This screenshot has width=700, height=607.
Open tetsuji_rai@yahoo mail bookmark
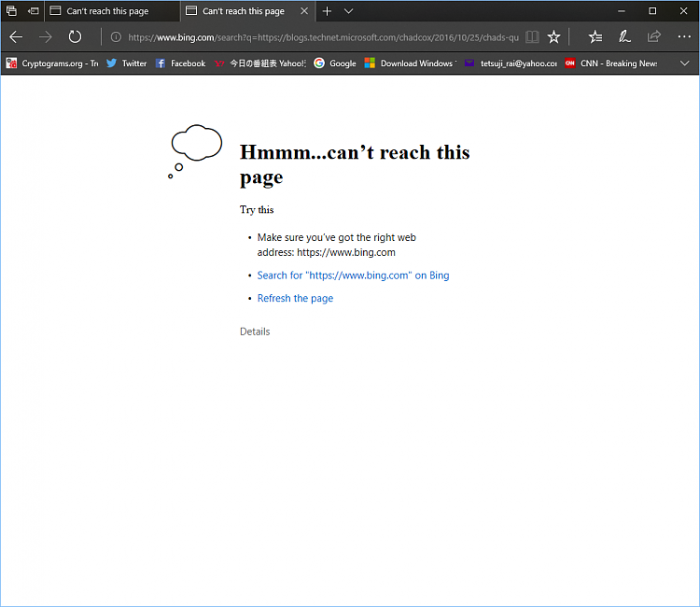511,64
